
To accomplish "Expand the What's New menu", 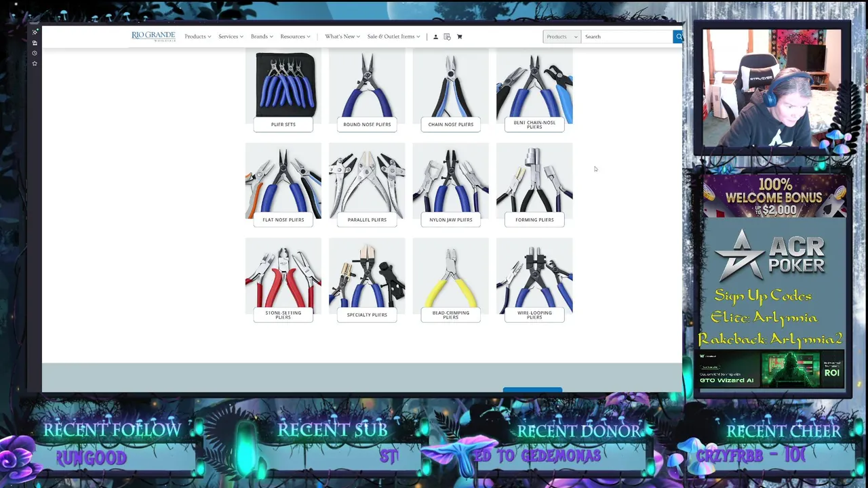I will coord(342,37).
